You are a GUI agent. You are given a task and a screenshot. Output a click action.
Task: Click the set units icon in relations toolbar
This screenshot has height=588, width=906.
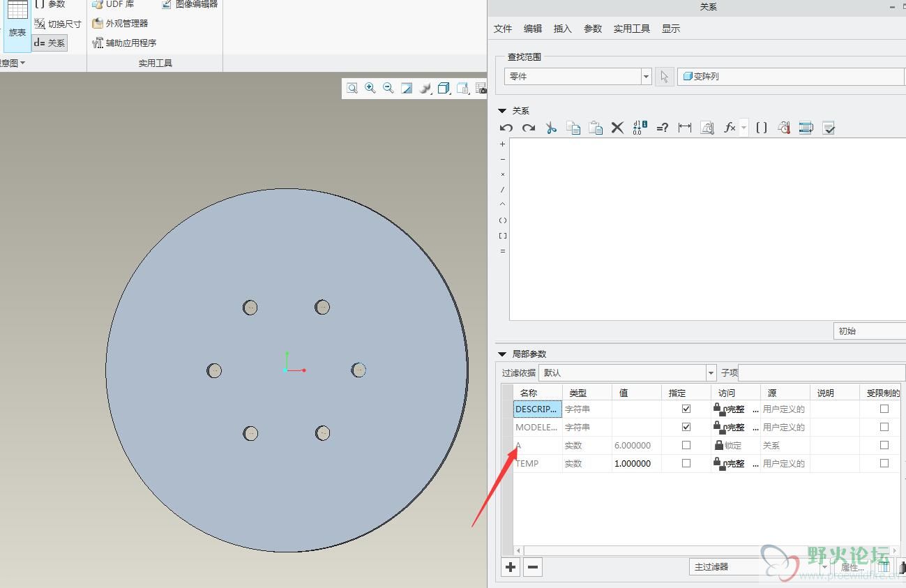coord(707,128)
